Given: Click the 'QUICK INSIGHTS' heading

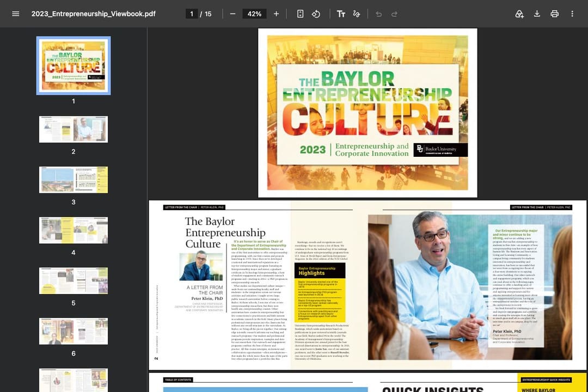Looking at the screenshot, I should pyautogui.click(x=433, y=389).
